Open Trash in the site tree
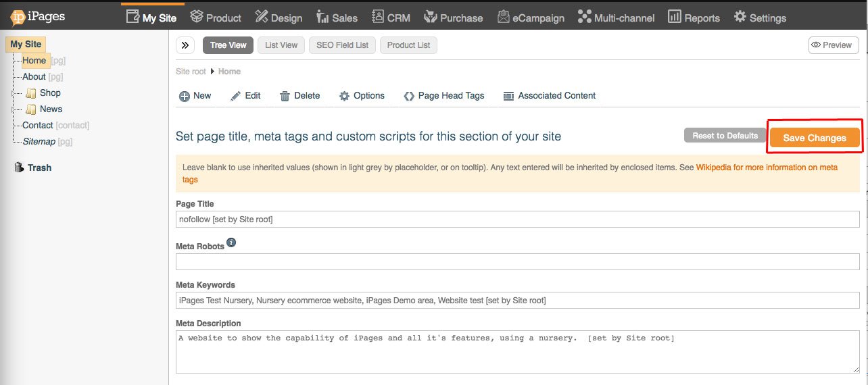The width and height of the screenshot is (868, 385). point(39,168)
